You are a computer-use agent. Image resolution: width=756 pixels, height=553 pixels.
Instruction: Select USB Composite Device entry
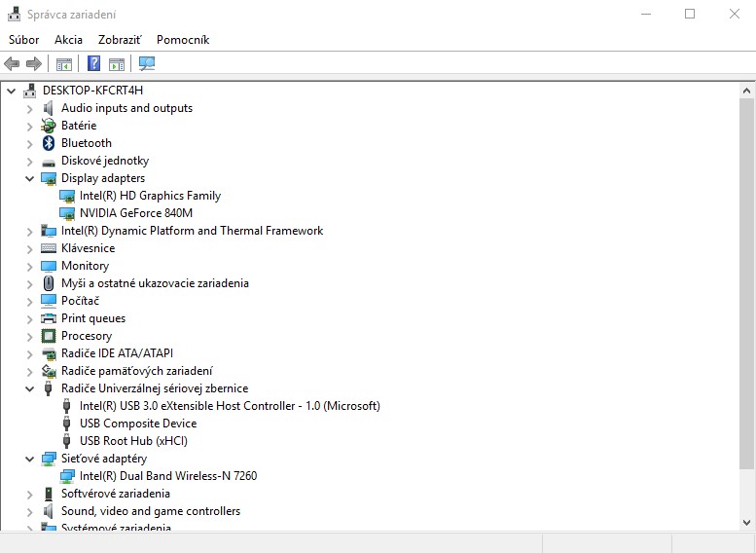coord(138,424)
